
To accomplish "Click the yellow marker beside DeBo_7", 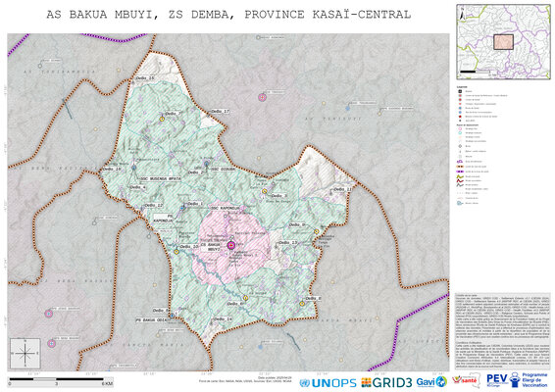I will [162, 120].
